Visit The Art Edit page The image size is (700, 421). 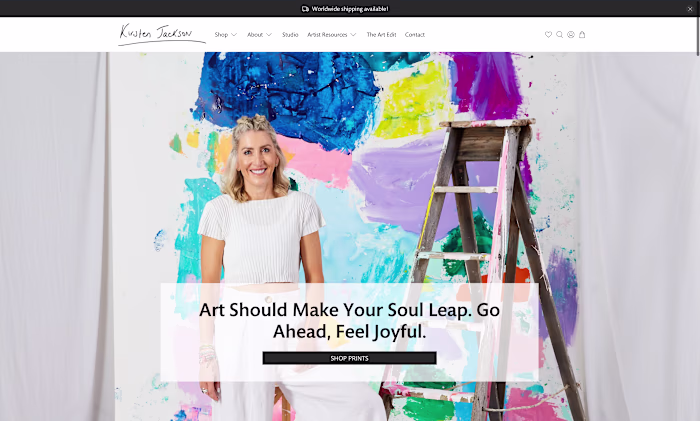pyautogui.click(x=381, y=34)
